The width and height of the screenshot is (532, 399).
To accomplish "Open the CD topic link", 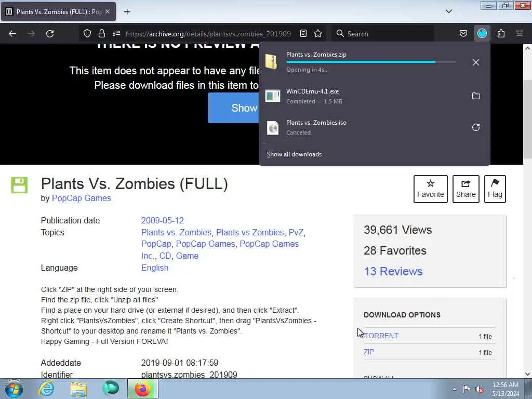I will [x=165, y=256].
